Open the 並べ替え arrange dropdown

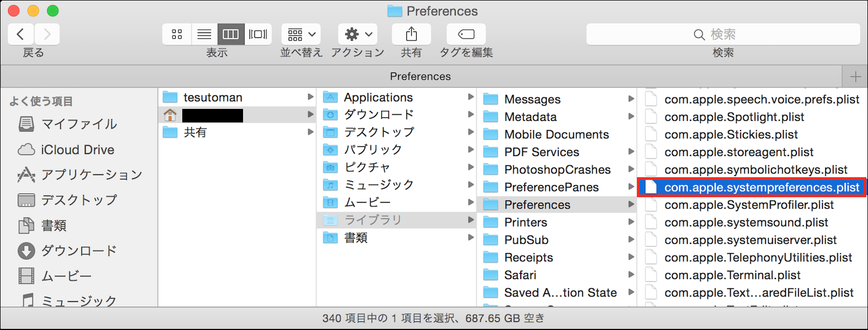tap(301, 34)
